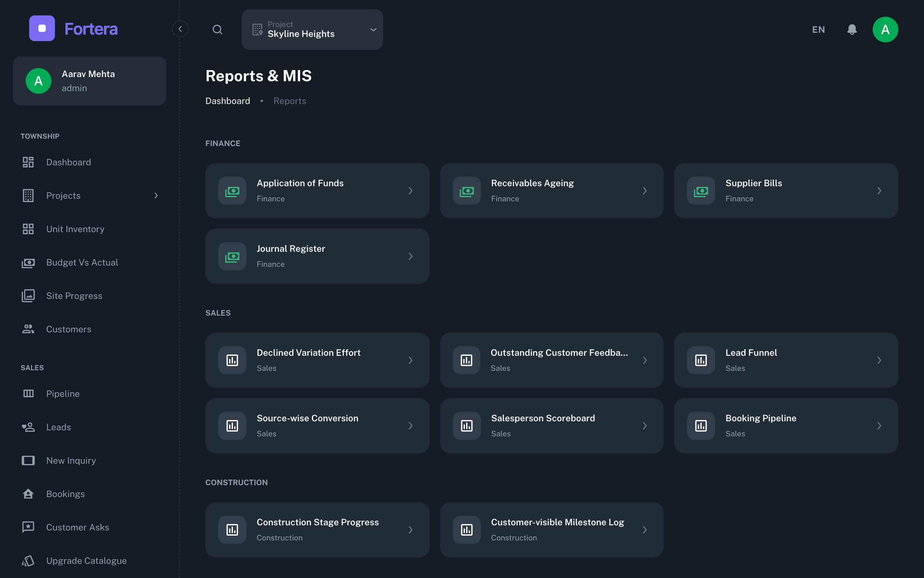Open Upgrade Catalogue menu label
The height and width of the screenshot is (578, 924).
(86, 561)
